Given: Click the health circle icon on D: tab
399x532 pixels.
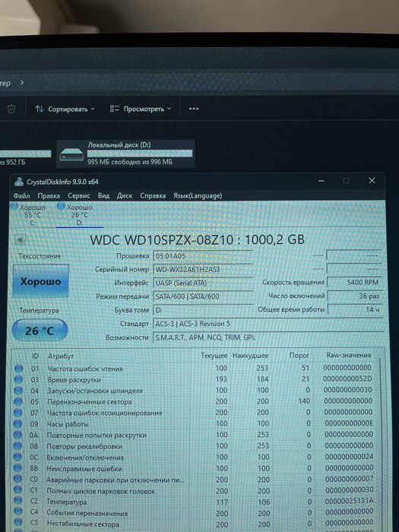Looking at the screenshot, I should [x=61, y=206].
